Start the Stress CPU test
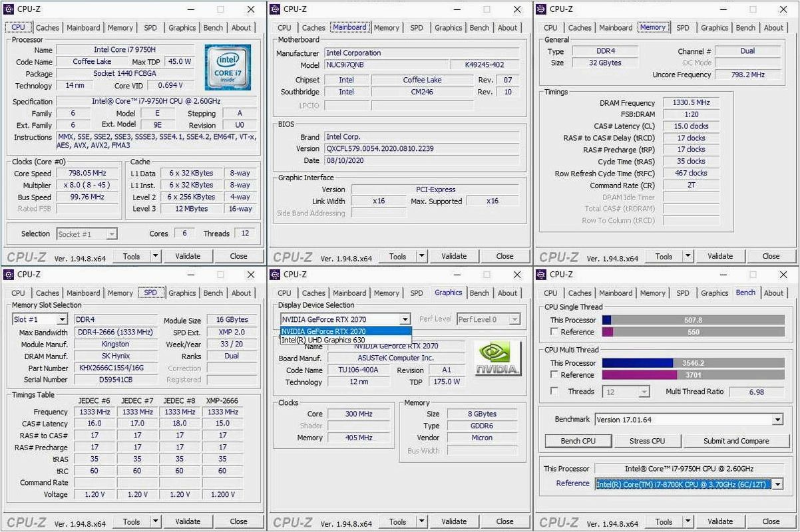The image size is (800, 532). 648,441
